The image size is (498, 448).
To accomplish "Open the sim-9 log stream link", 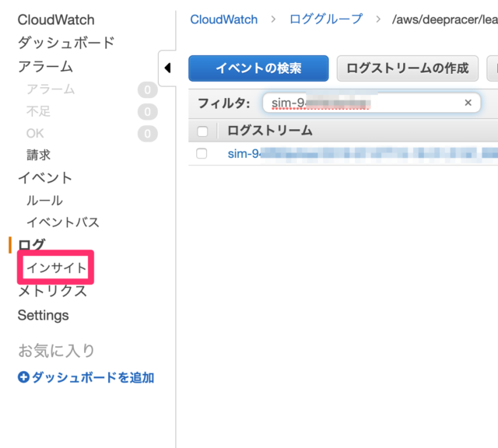I will point(363,154).
